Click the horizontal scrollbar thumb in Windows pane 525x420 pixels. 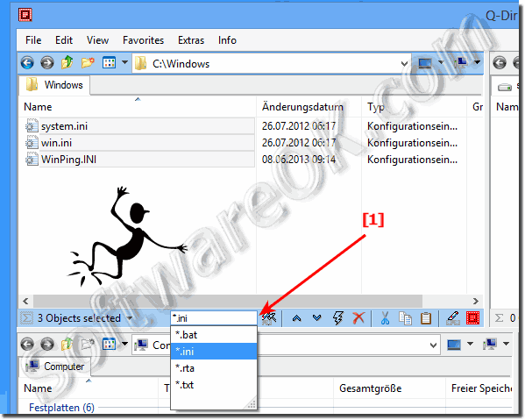228,301
